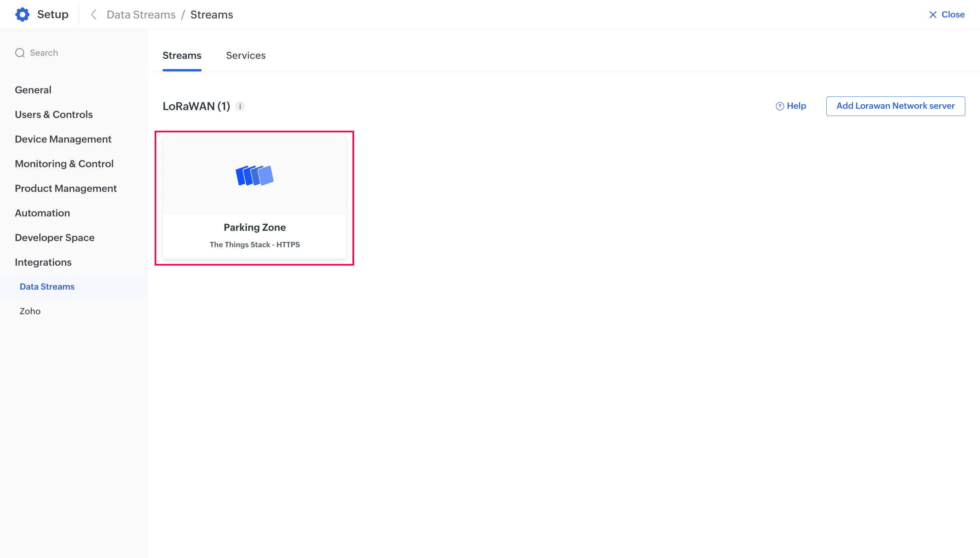Expand Users & Controls section
Viewport: 980px width, 558px height.
[54, 114]
